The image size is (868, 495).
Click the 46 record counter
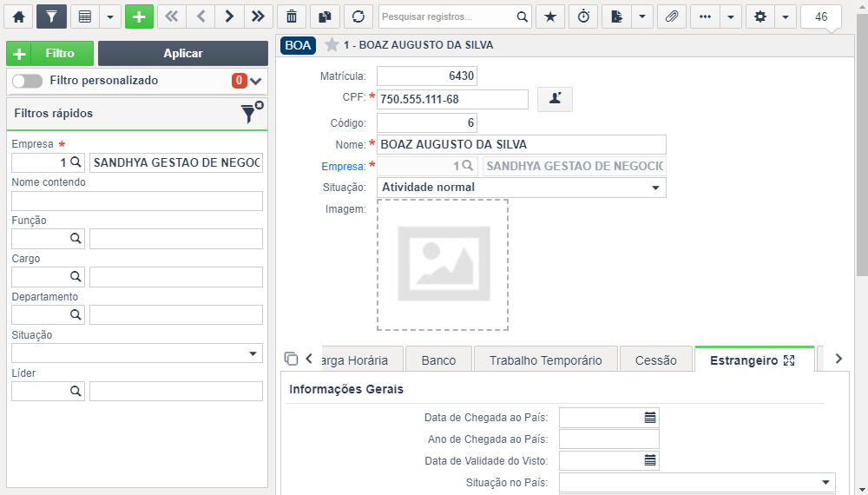(821, 16)
